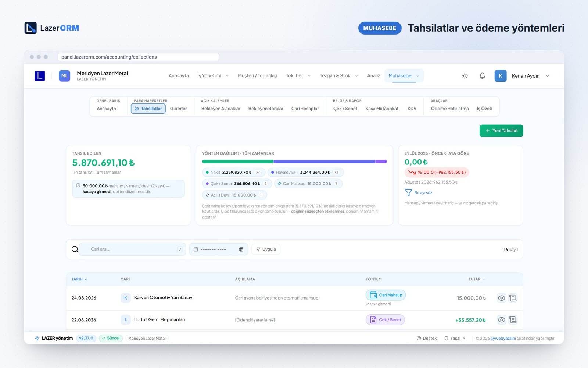Click info icon in 30.000,00 mahsup note
Image resolution: width=588 pixels, height=368 pixels.
(x=78, y=185)
